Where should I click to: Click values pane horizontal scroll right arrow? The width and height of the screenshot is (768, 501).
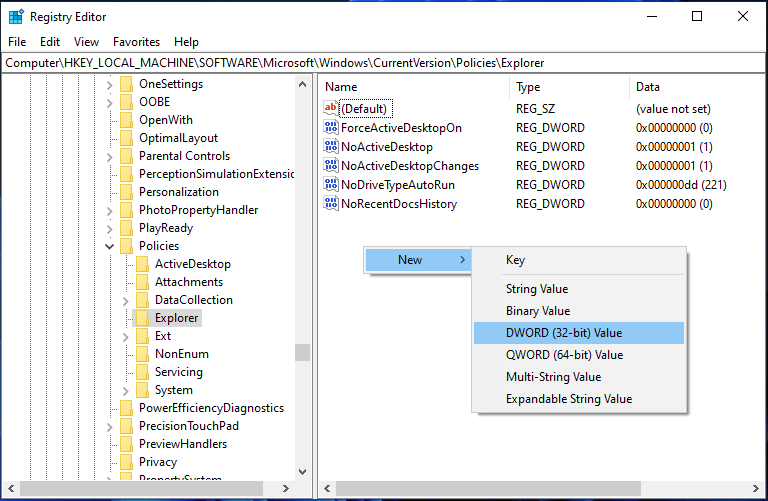tap(756, 488)
